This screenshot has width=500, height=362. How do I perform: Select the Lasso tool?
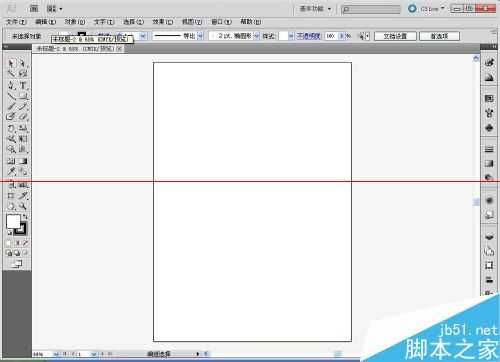23,73
